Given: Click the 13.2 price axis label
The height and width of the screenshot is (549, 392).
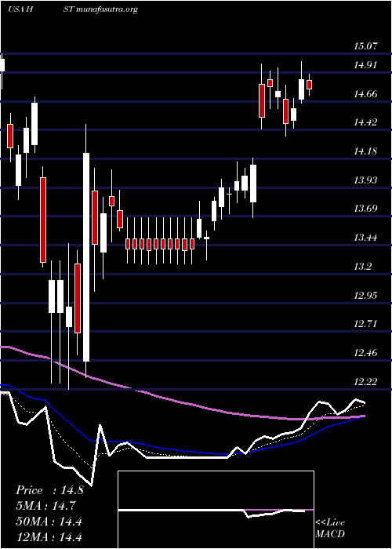Looking at the screenshot, I should coord(362,267).
